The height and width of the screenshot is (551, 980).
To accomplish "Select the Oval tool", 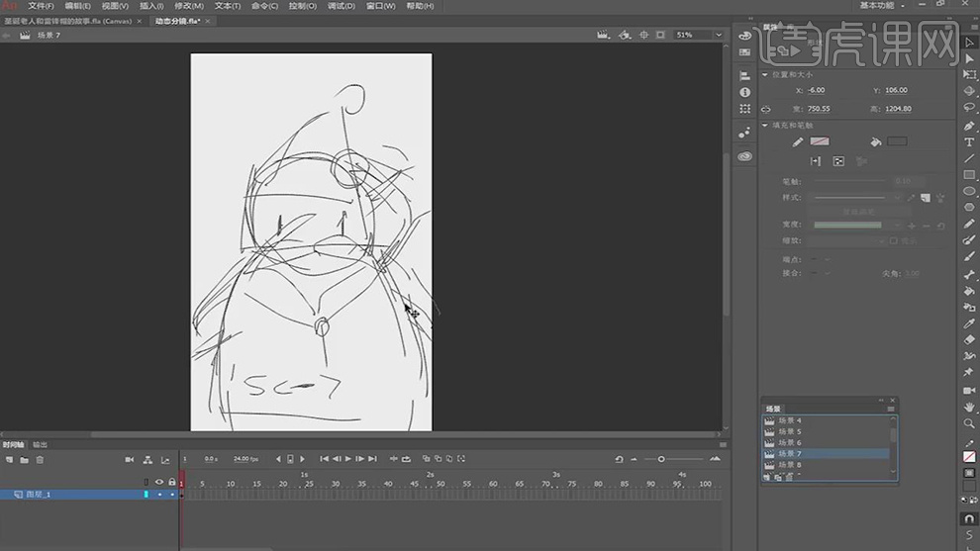I will [969, 191].
